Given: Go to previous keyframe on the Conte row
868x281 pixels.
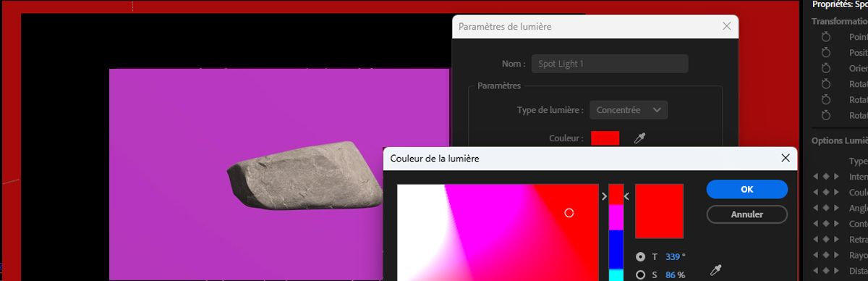Looking at the screenshot, I should tap(816, 224).
